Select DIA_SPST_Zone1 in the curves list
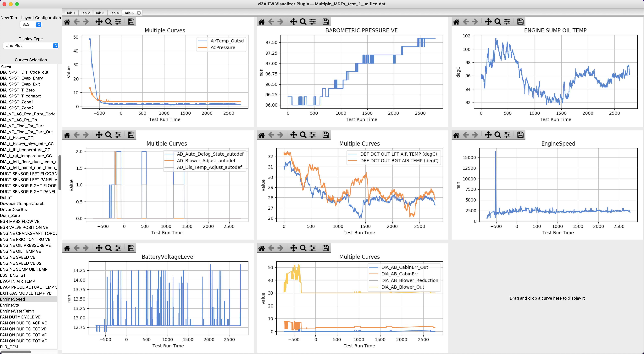 click(x=28, y=102)
